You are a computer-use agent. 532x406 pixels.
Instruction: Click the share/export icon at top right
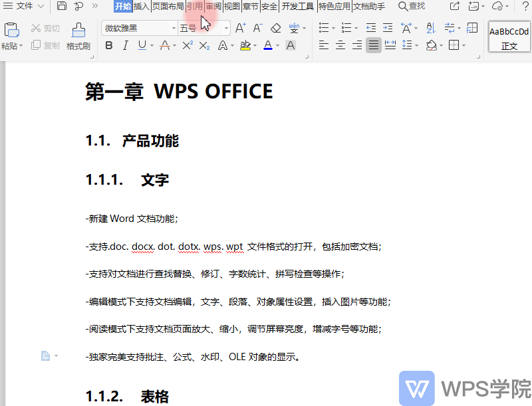(454, 6)
